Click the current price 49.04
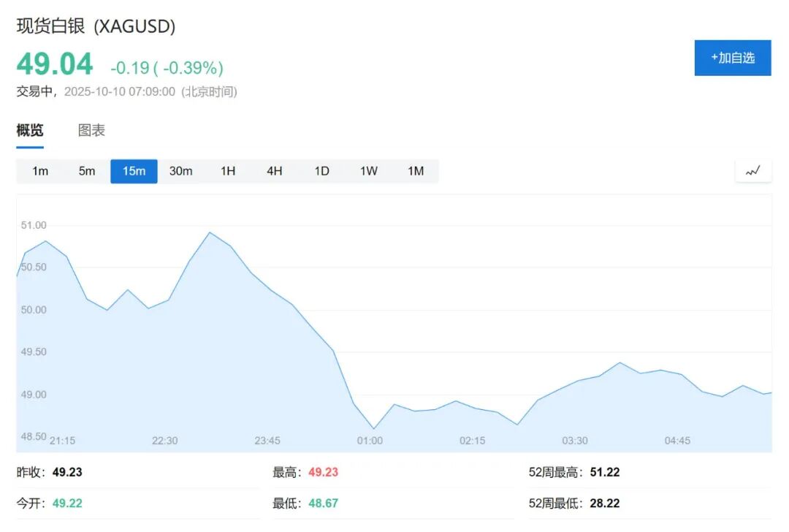 (x=55, y=65)
